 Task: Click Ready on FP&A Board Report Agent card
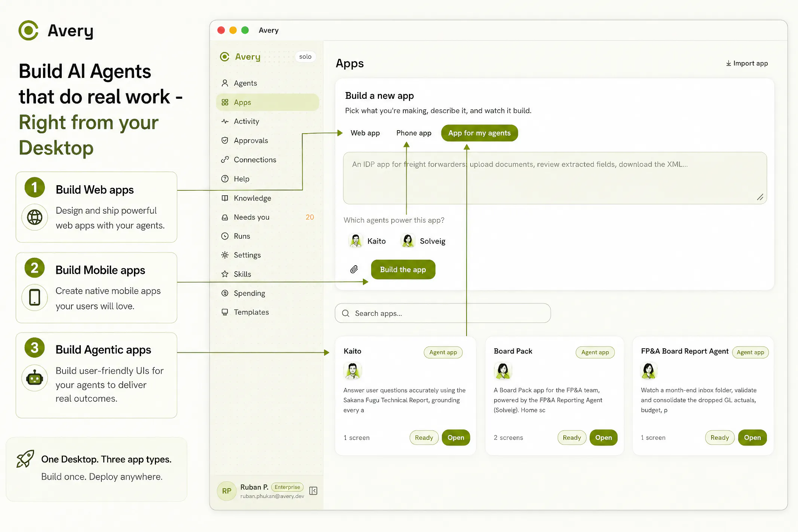pos(719,437)
